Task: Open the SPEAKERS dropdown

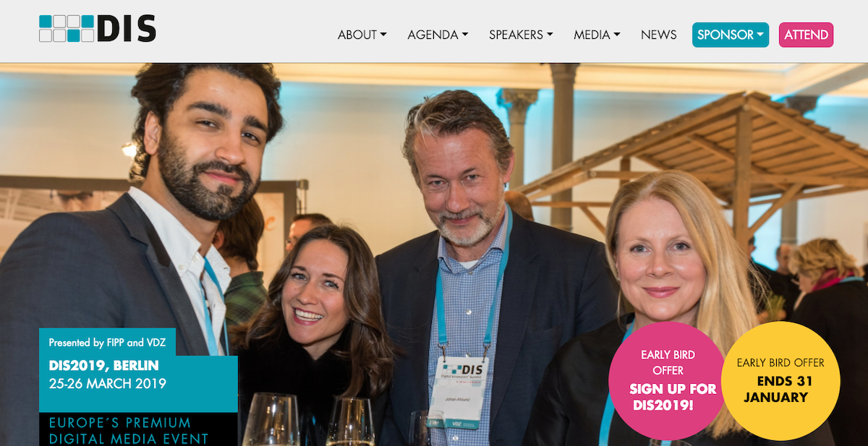Action: coord(521,35)
